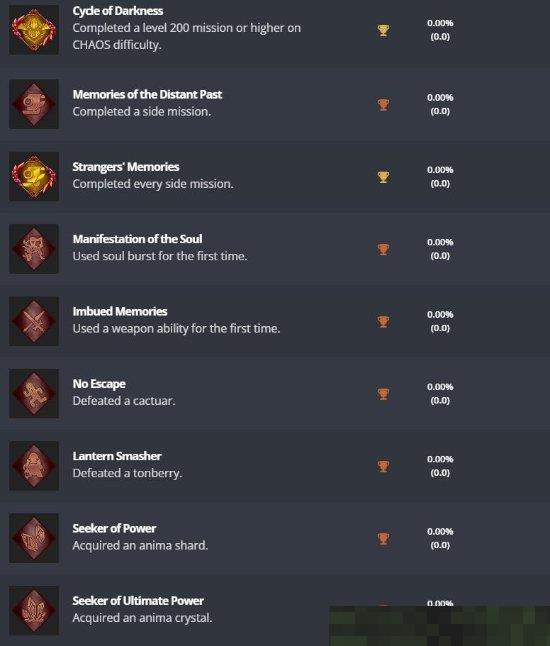
Task: Click the Seeker of Ultimate Power title
Action: pyautogui.click(x=138, y=601)
